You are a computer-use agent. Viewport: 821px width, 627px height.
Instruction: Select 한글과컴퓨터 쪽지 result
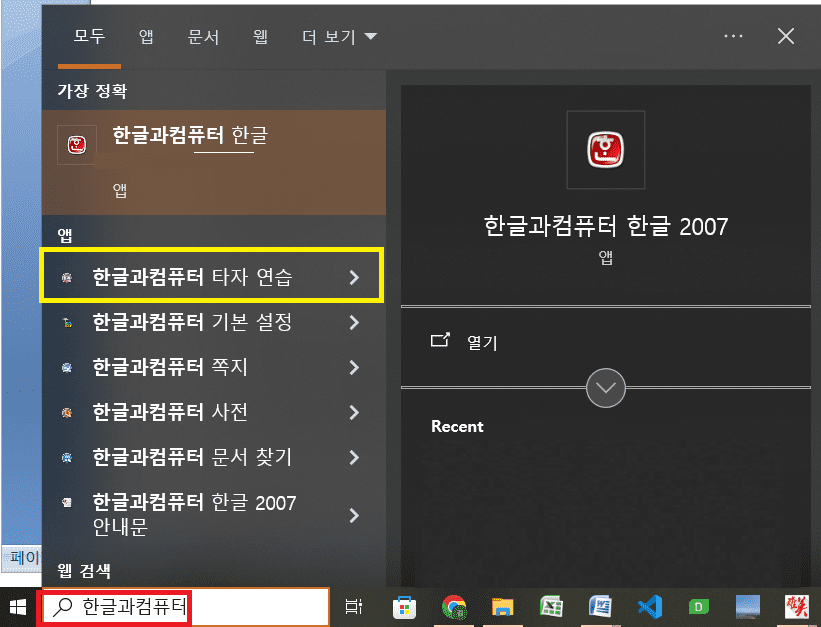(x=214, y=368)
